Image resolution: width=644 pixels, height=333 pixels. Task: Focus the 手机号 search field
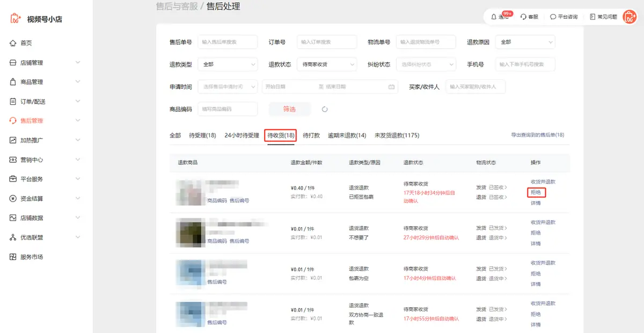pyautogui.click(x=525, y=64)
